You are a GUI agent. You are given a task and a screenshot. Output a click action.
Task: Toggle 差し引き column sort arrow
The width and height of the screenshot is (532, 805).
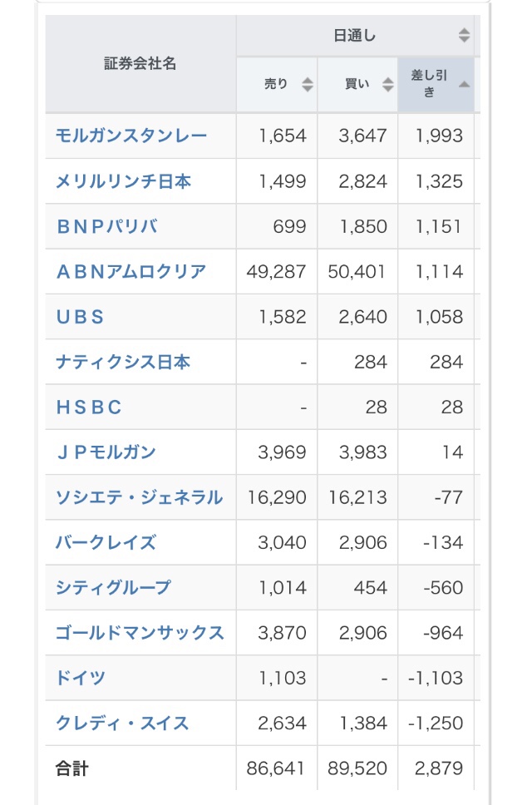(465, 84)
